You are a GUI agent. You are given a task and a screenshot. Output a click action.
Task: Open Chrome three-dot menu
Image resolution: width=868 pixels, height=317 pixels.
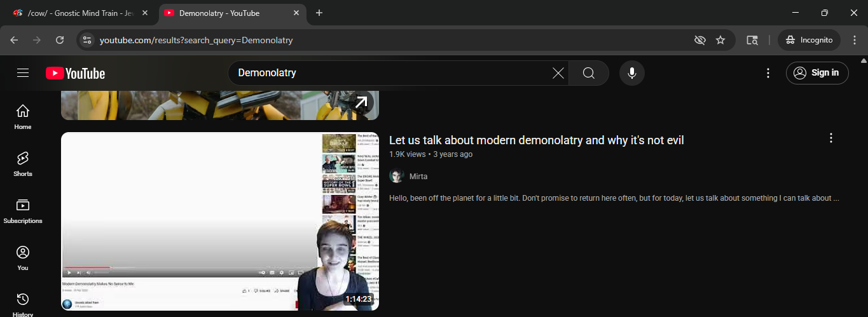(x=855, y=40)
